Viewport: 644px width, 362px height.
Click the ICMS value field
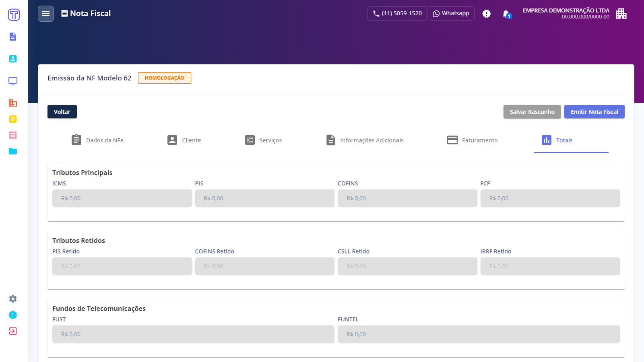pyautogui.click(x=122, y=198)
